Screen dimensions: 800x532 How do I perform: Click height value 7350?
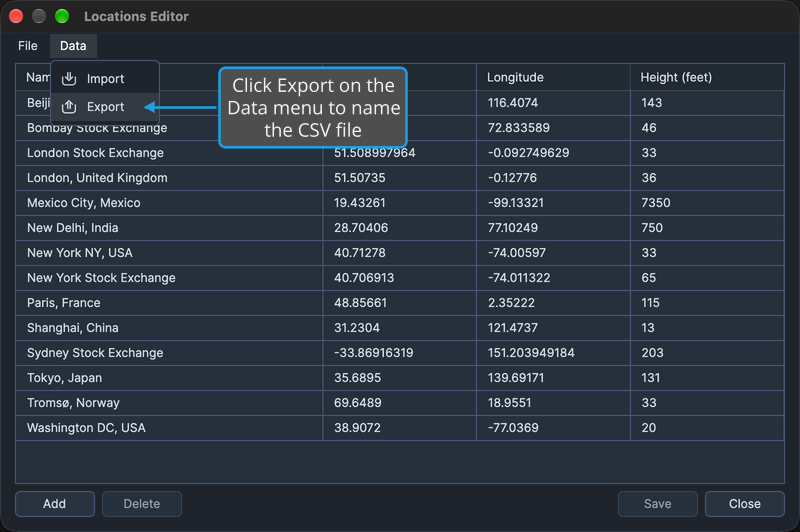tap(656, 203)
